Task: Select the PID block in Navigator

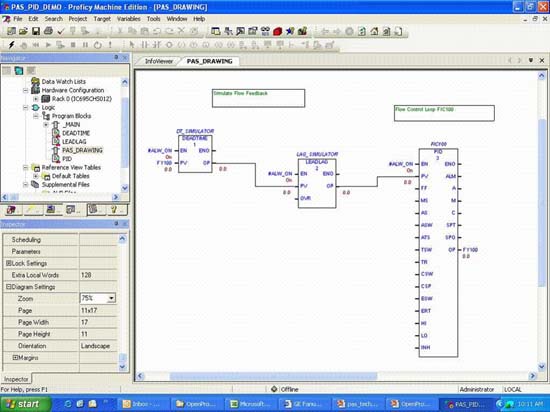Action: pyautogui.click(x=67, y=159)
